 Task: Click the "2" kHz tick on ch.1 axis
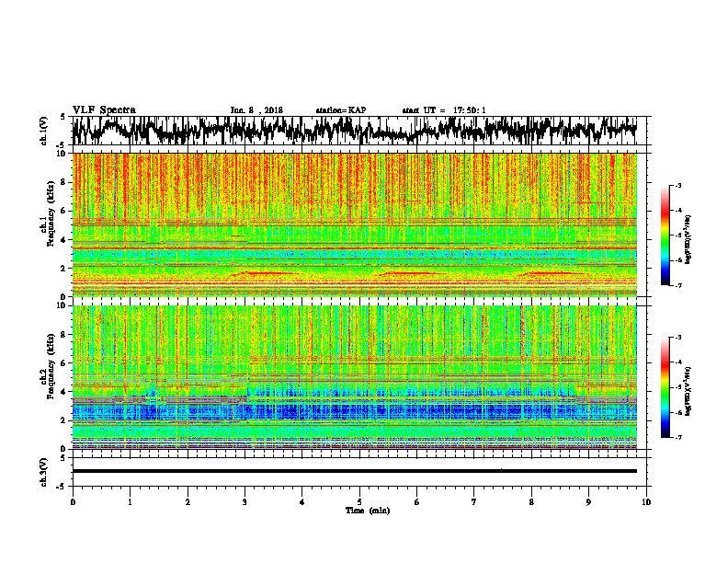64,269
